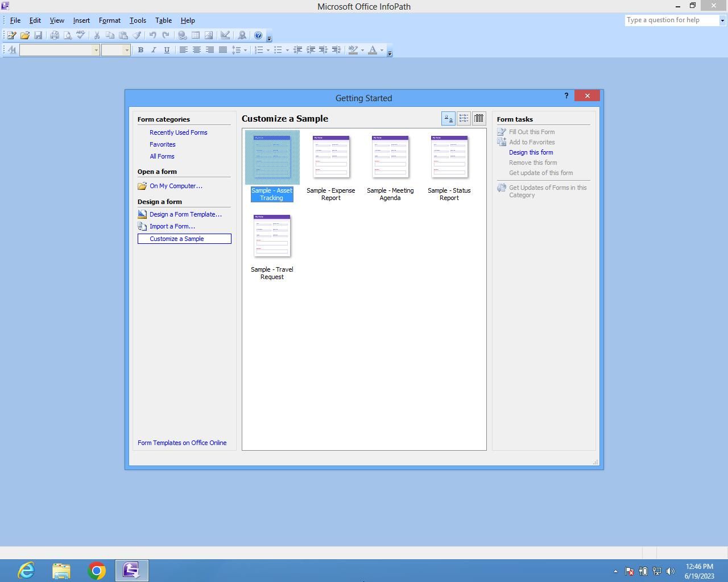Open InfoPath Help via question mark icon
The width and height of the screenshot is (728, 582).
(258, 35)
